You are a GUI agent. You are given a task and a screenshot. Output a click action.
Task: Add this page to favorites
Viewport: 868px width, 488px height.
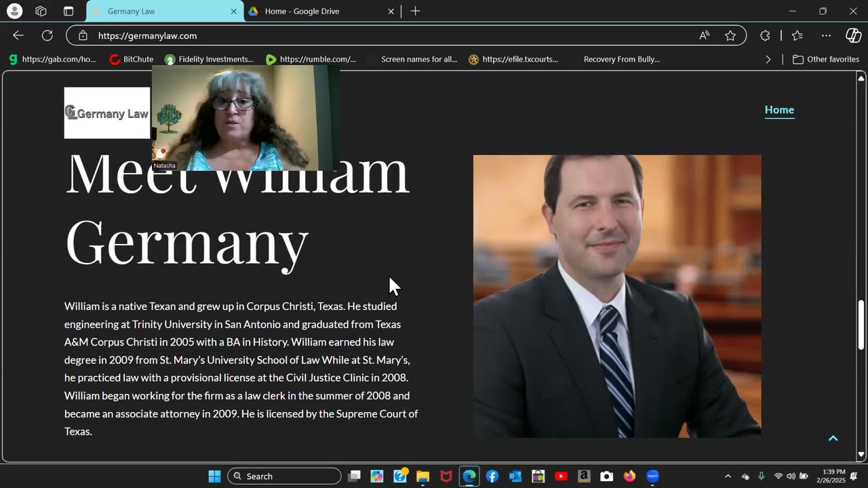click(730, 35)
